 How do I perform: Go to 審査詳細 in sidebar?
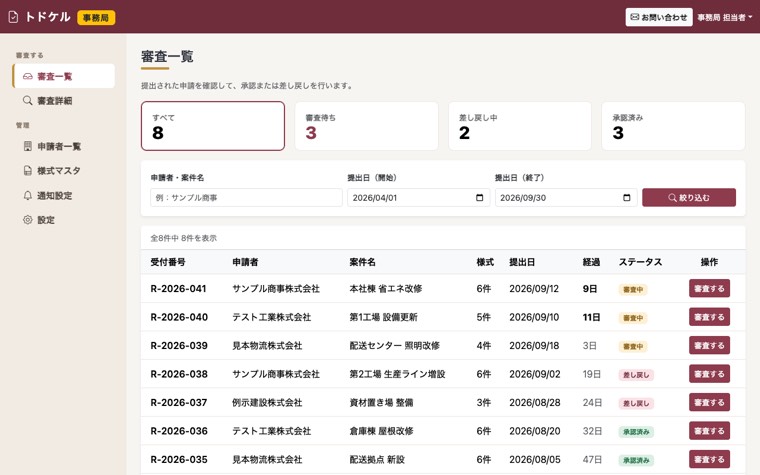pos(63,100)
